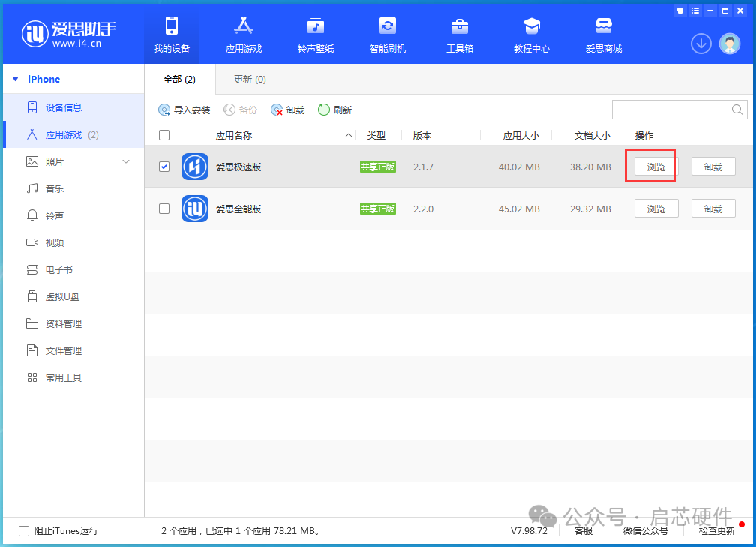Open 工具箱 toolbox
The width and height of the screenshot is (756, 547).
click(460, 35)
